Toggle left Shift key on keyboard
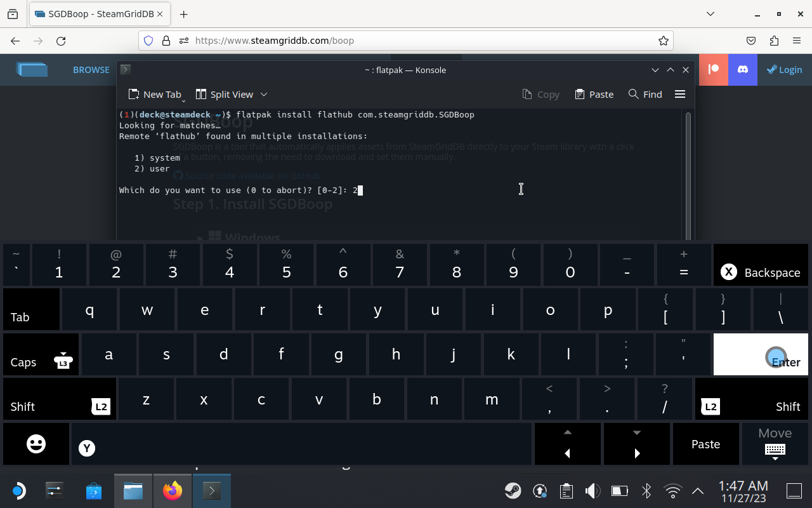 (x=60, y=399)
